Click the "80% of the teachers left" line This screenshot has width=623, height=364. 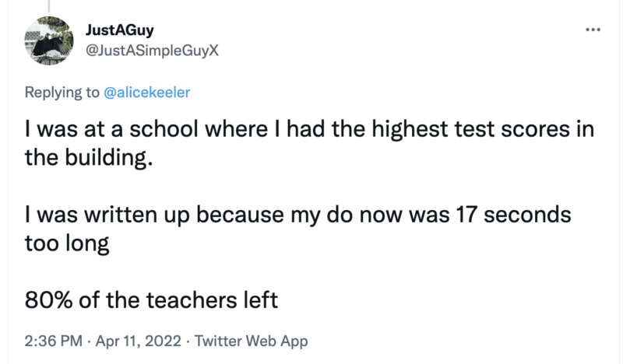pyautogui.click(x=152, y=299)
